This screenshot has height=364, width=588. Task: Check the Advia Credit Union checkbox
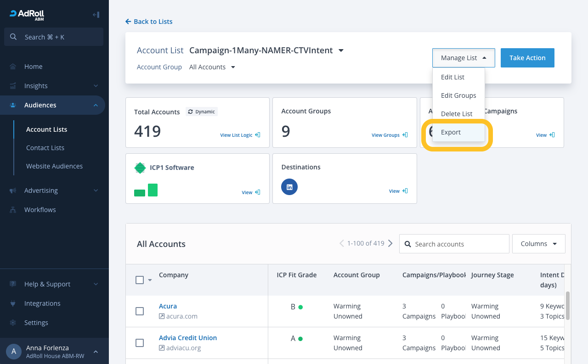click(x=140, y=343)
